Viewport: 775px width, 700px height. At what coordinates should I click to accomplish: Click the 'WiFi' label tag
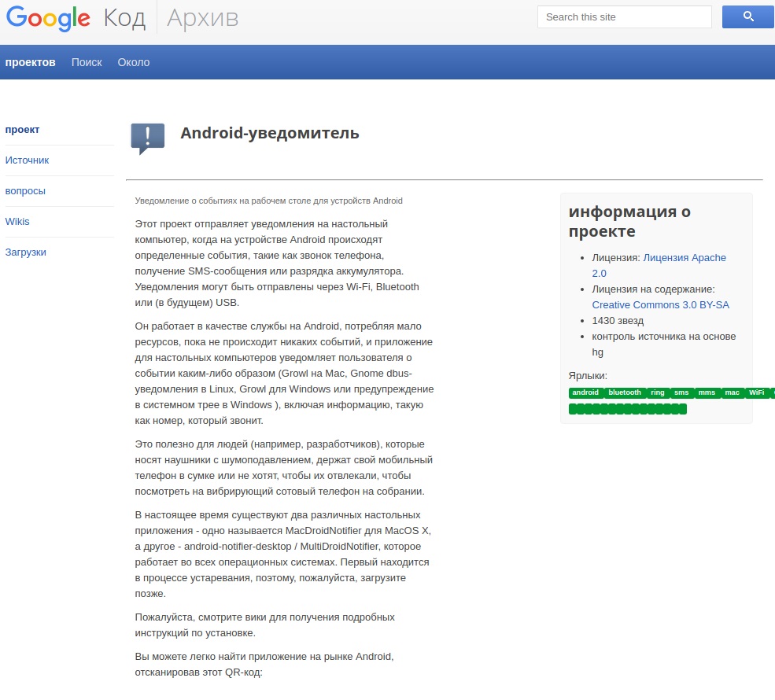757,392
